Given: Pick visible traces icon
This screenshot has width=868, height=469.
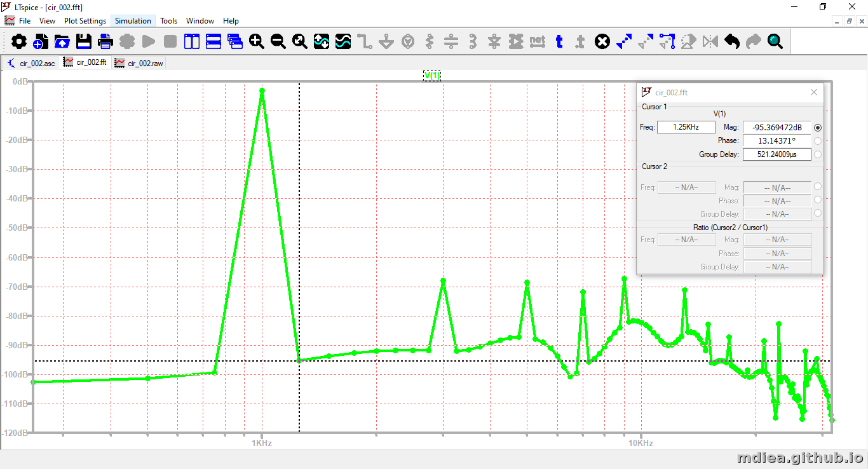Looking at the screenshot, I should pos(343,42).
